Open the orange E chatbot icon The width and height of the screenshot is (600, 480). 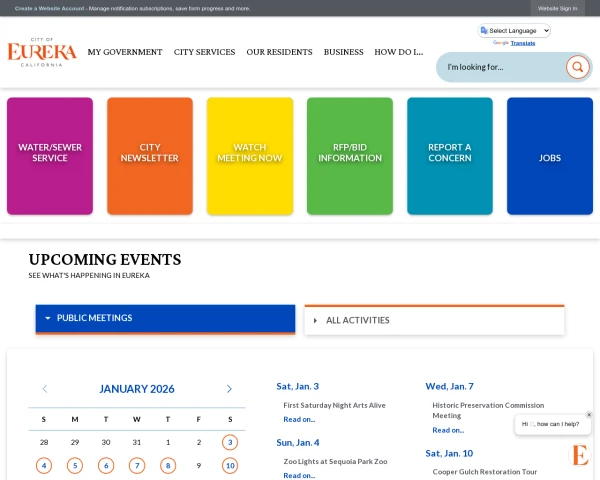click(x=580, y=455)
